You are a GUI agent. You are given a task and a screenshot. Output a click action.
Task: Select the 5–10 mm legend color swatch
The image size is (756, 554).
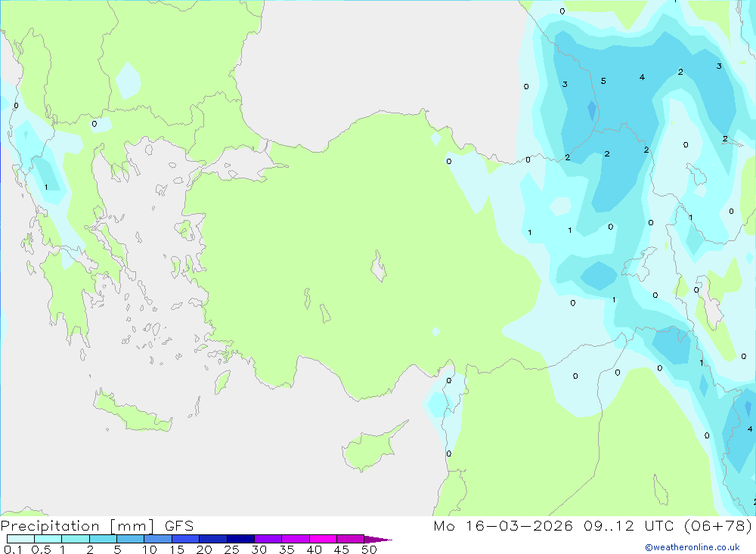(130, 539)
